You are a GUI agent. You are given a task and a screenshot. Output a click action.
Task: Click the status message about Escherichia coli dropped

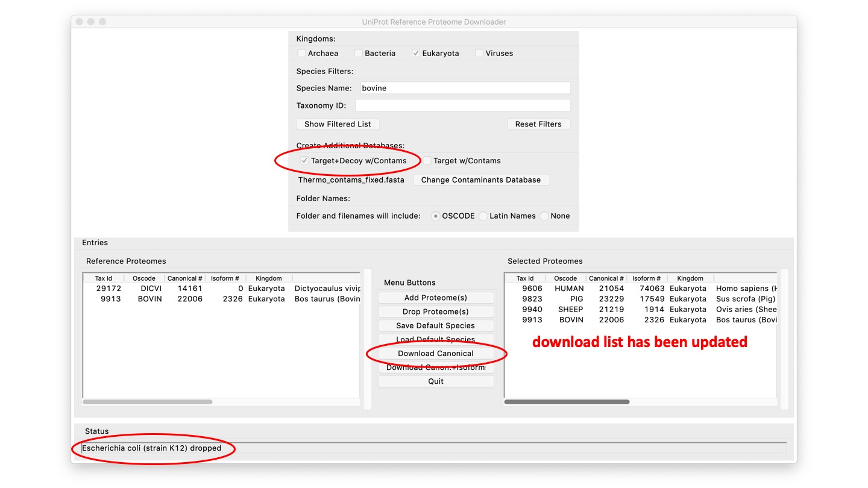[152, 448]
